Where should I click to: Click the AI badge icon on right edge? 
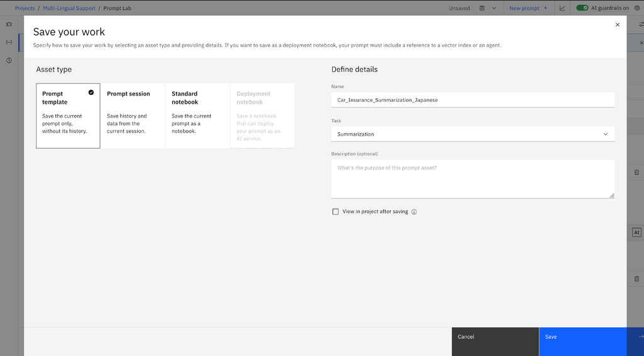point(636,232)
